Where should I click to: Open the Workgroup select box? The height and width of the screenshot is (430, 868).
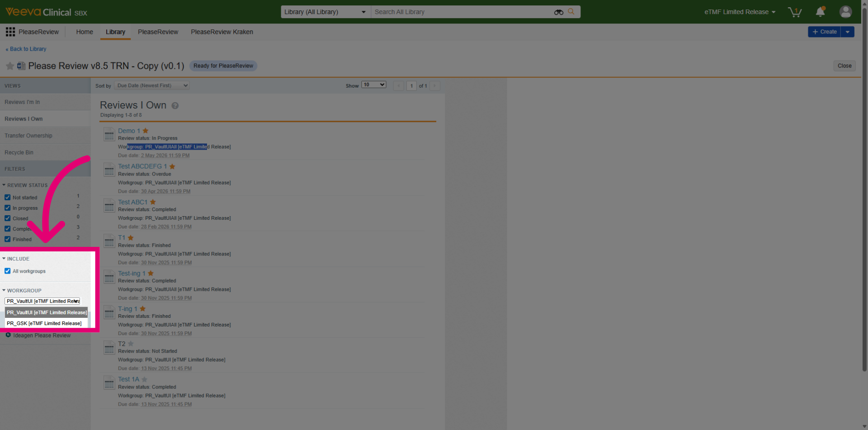tap(42, 301)
